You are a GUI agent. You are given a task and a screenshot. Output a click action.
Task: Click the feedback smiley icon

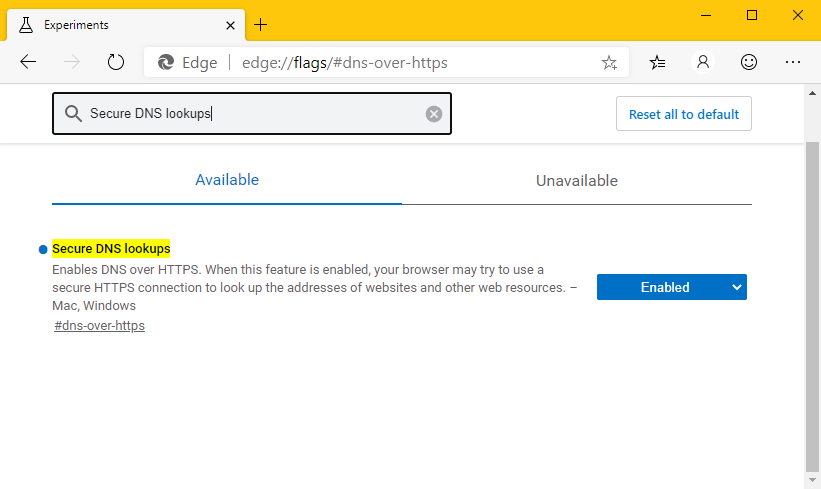point(748,62)
